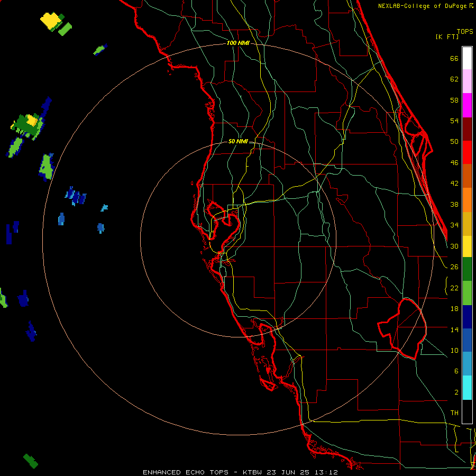Click the legend value 6
476x476 pixels.
456,371
